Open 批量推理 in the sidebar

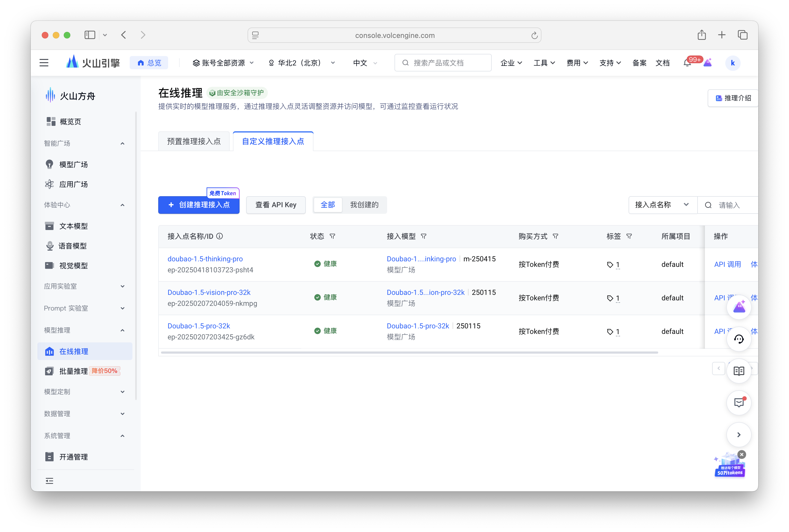(x=73, y=371)
